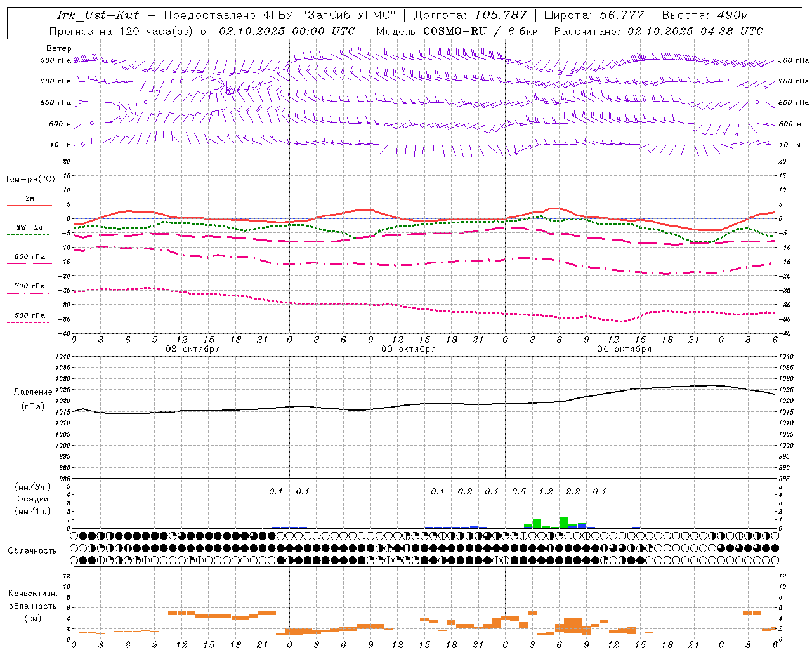
Task: Click the computed time Рассчитано: 02.10.2025 04:38 UTC
Action: 658,31
